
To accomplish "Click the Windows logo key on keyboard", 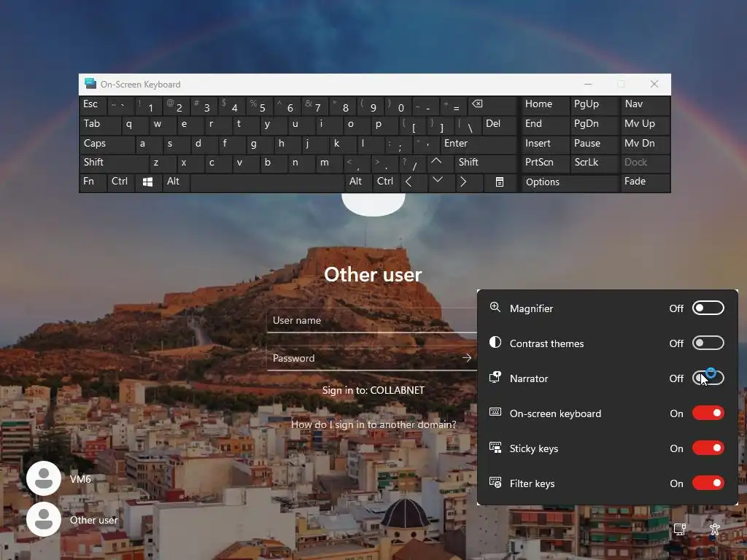I will click(147, 182).
